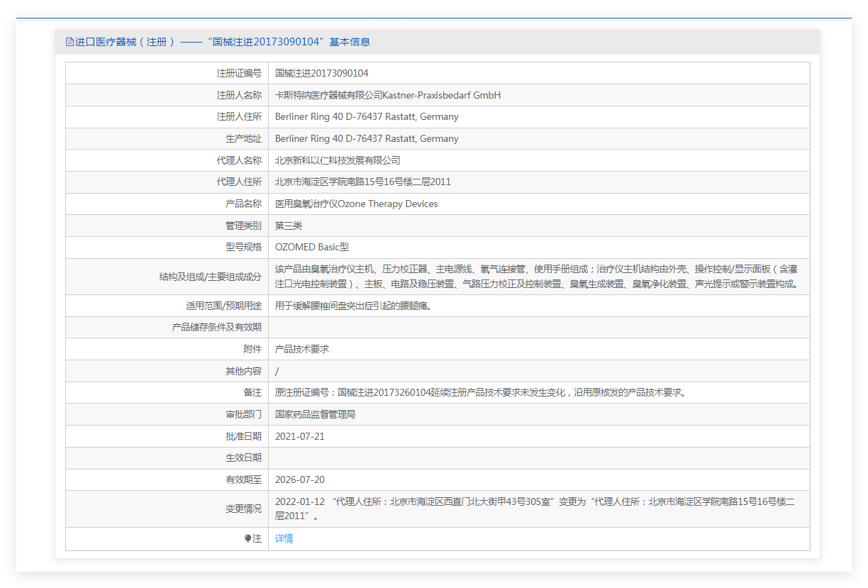Image resolution: width=868 pixels, height=588 pixels.
Task: Click the 注册人名称 label
Action: [239, 95]
